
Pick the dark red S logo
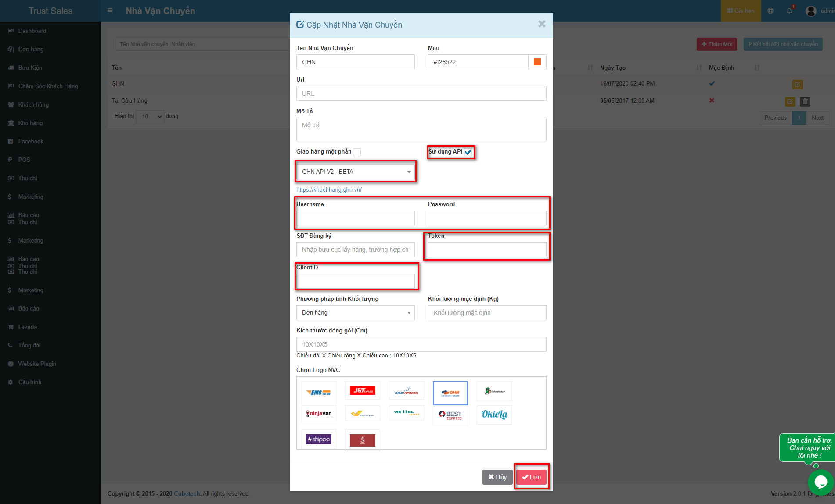pyautogui.click(x=362, y=440)
